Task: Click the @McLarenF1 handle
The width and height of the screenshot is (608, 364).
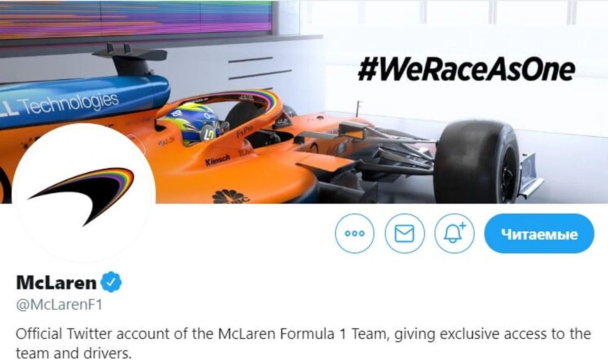Action: point(59,305)
